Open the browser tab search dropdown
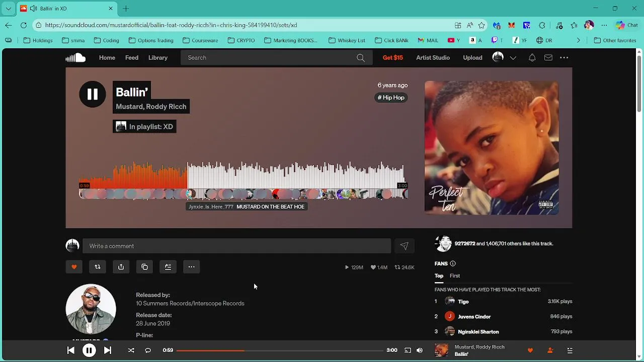Screen dimensions: 644x362 [x=9, y=9]
